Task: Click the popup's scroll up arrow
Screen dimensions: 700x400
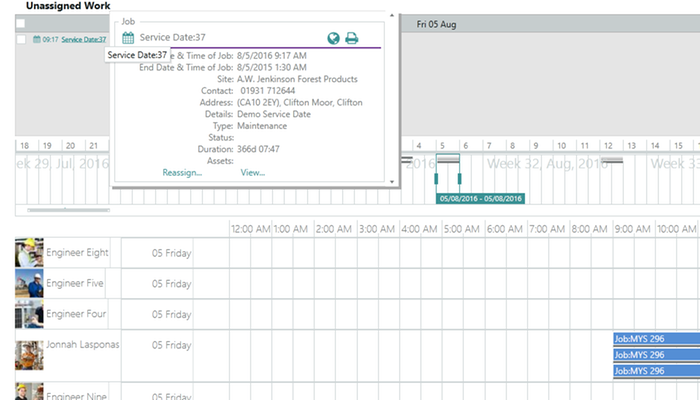Action: click(x=392, y=16)
